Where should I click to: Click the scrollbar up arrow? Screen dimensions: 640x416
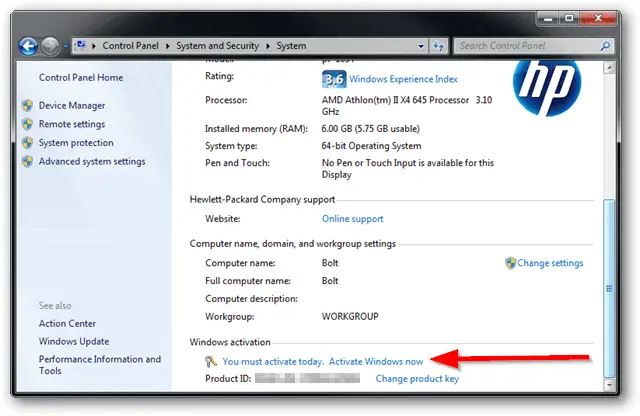pyautogui.click(x=609, y=68)
